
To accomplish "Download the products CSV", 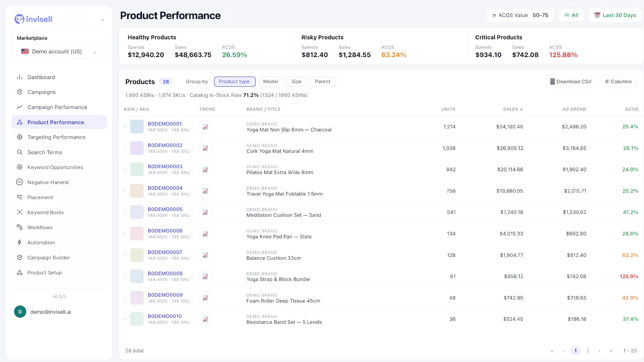I will click(x=571, y=81).
